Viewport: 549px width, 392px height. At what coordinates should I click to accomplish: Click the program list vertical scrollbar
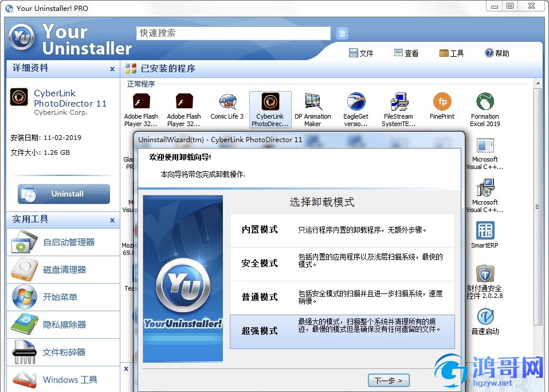pyautogui.click(x=538, y=206)
